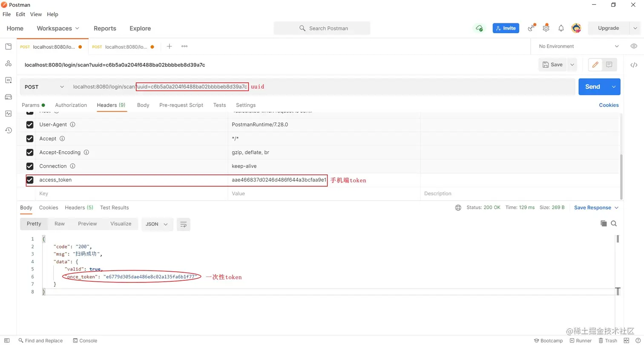Open Pre-request Script tab
Viewport: 644px width, 345px height.
click(181, 105)
